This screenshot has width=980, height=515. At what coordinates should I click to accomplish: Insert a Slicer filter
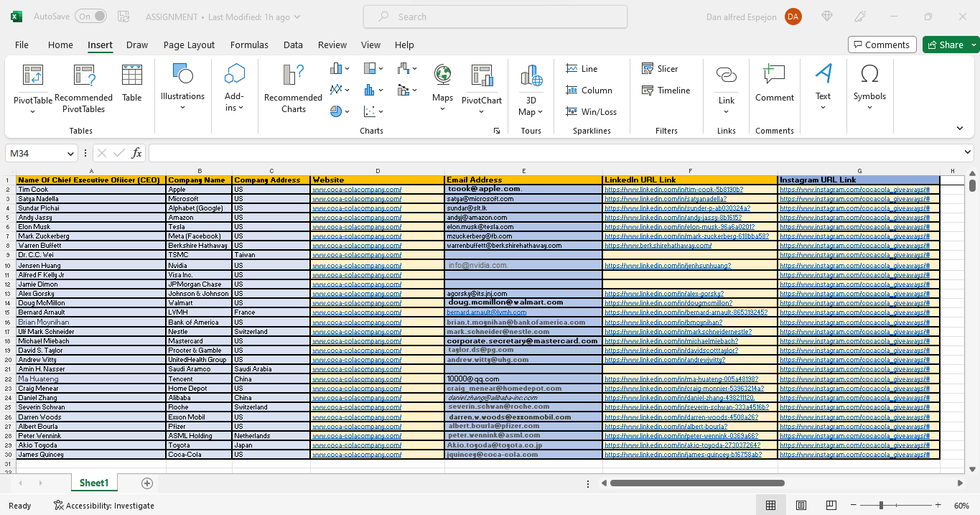point(660,69)
